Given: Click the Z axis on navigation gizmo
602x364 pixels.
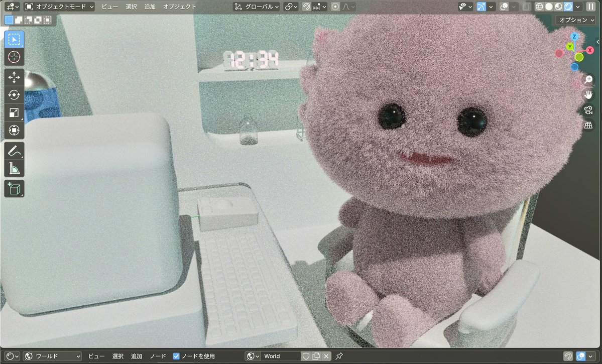Looking at the screenshot, I should click(x=574, y=37).
